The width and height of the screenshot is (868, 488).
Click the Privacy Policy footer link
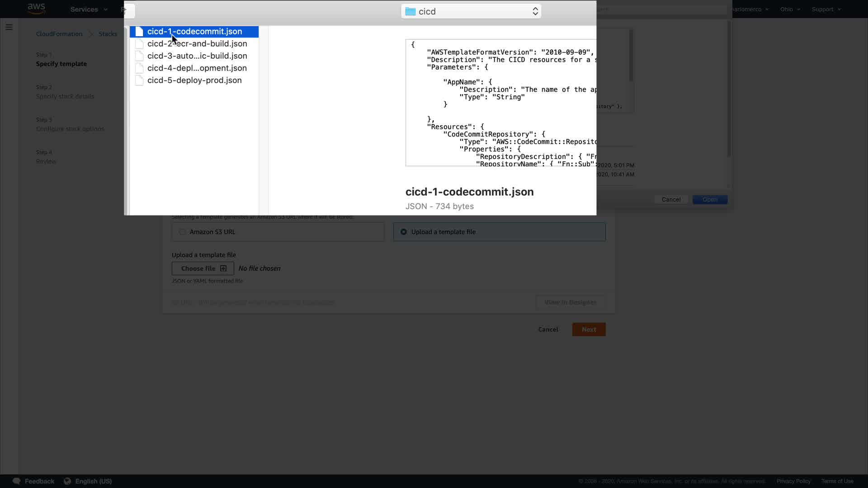(x=793, y=481)
